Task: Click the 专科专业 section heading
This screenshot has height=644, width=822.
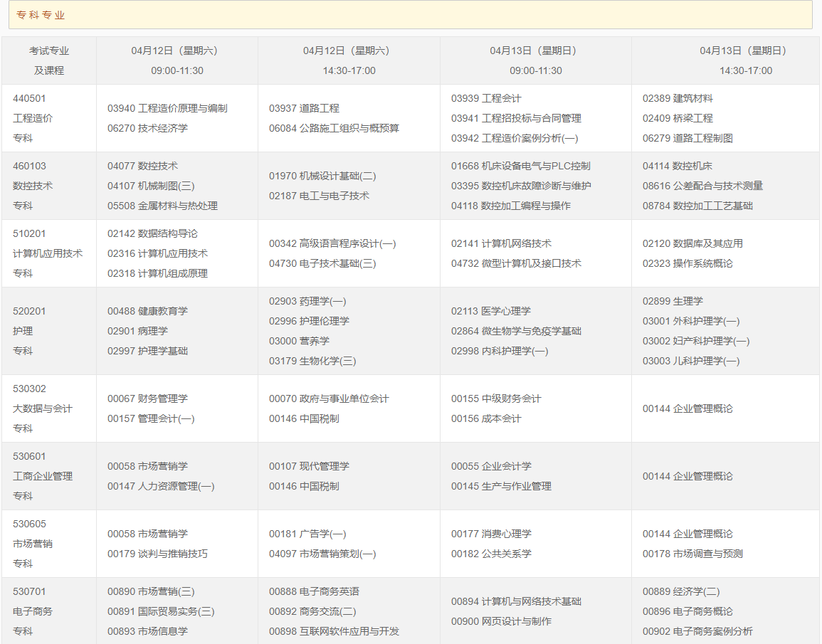Action: [x=41, y=15]
